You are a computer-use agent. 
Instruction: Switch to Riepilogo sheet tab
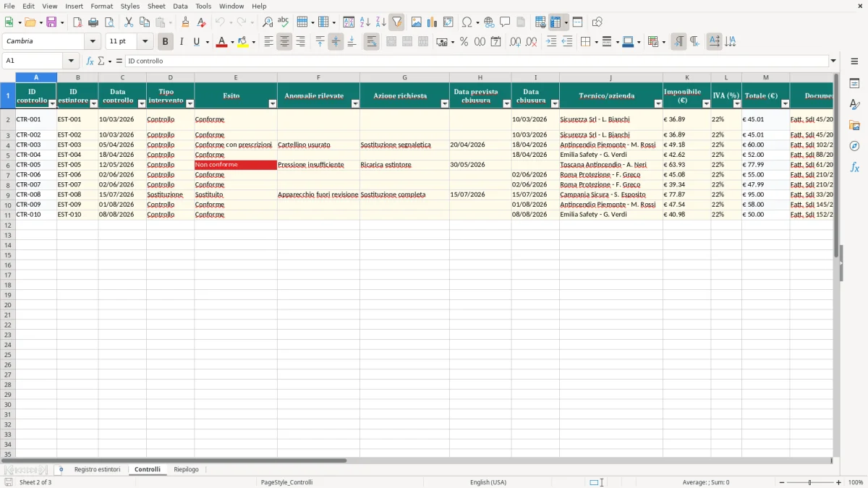pos(186,469)
